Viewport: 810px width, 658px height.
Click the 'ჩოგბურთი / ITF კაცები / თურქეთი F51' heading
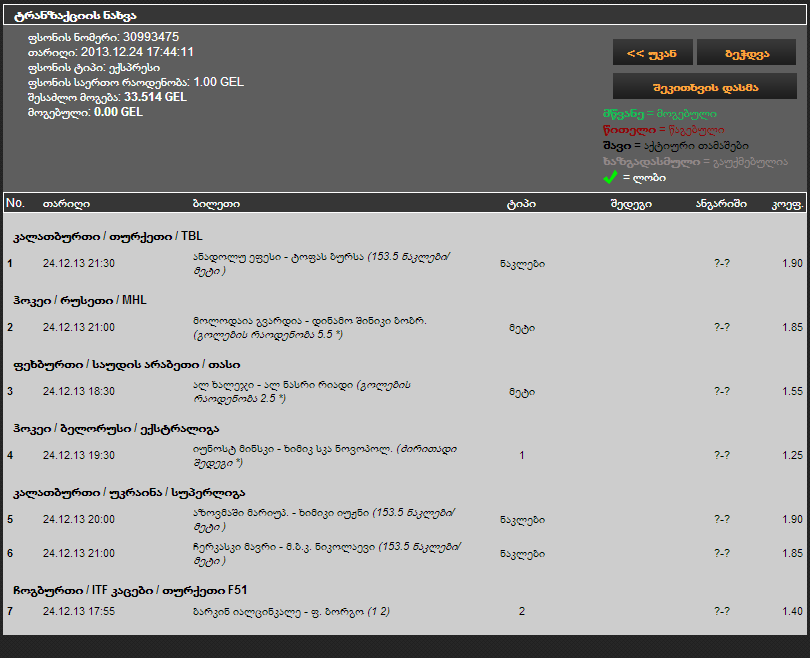click(130, 590)
